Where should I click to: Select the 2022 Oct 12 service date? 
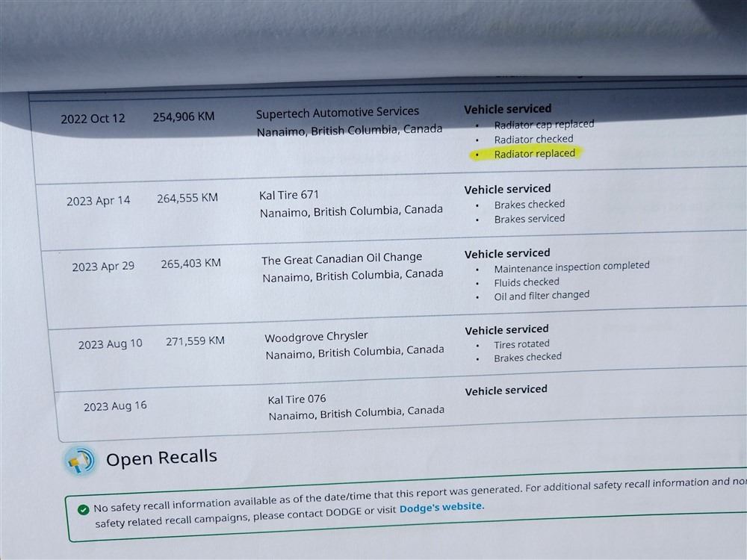(93, 119)
